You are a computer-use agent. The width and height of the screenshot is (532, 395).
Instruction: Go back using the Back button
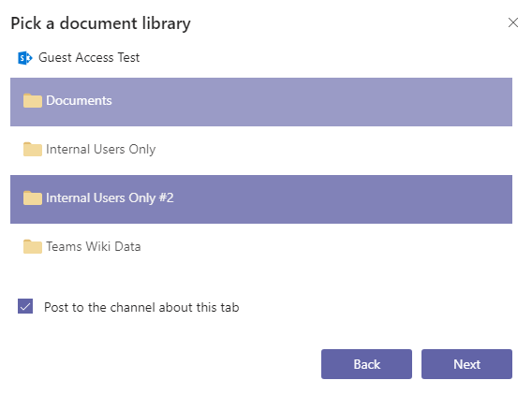pyautogui.click(x=366, y=364)
